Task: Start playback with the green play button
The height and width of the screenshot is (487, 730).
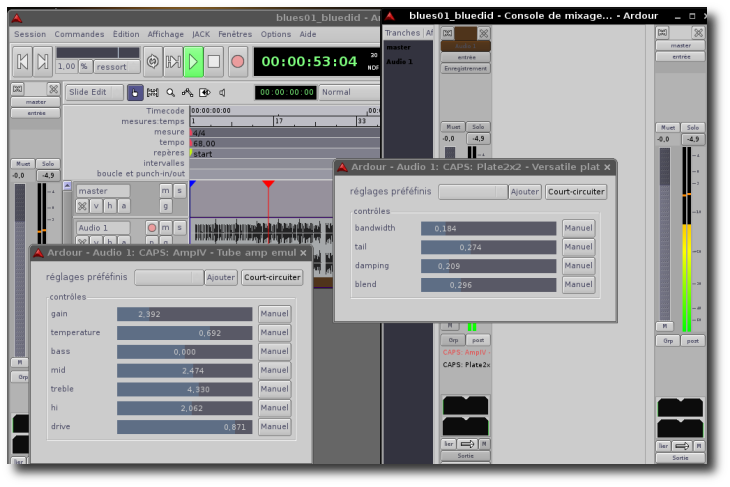Action: pos(193,62)
